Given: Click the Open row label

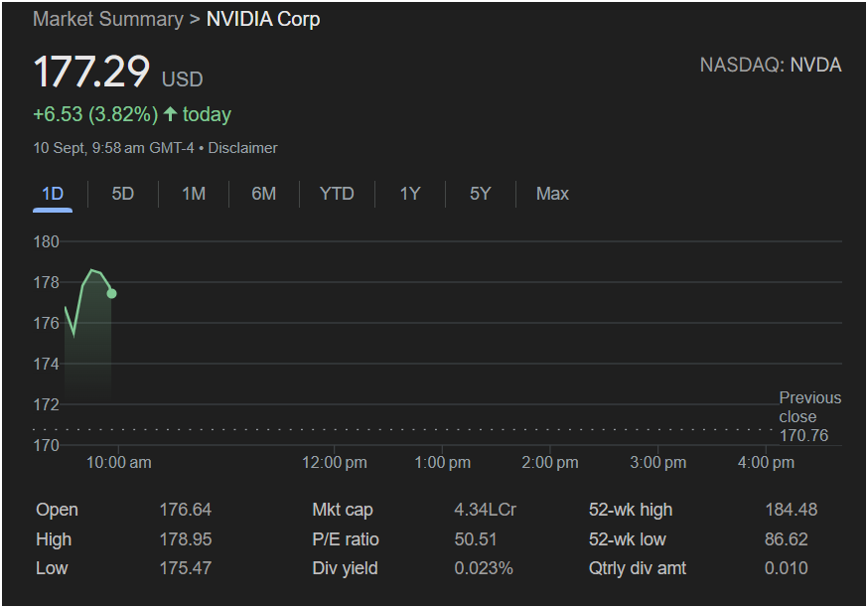Looking at the screenshot, I should pos(57,510).
